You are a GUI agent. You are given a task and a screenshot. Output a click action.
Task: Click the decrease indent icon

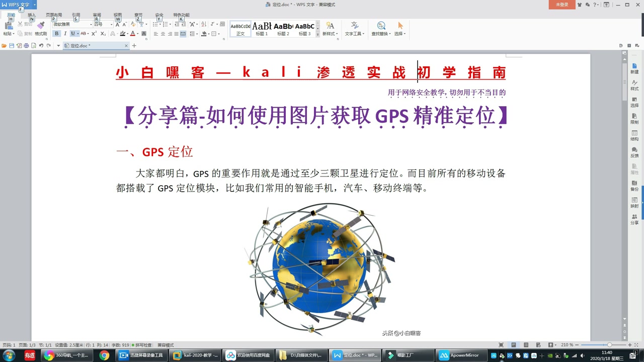coord(177,24)
